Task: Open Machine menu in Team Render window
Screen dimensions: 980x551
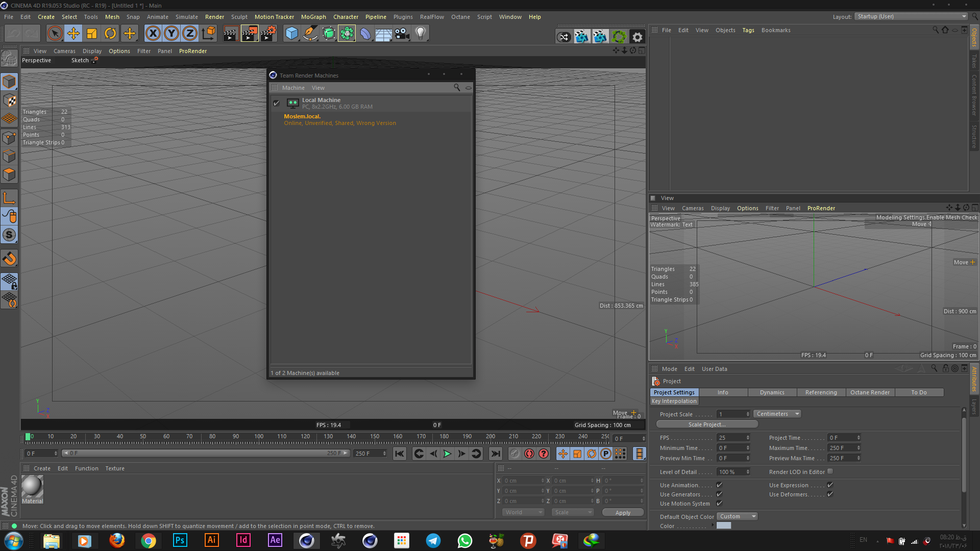Action: (x=293, y=88)
